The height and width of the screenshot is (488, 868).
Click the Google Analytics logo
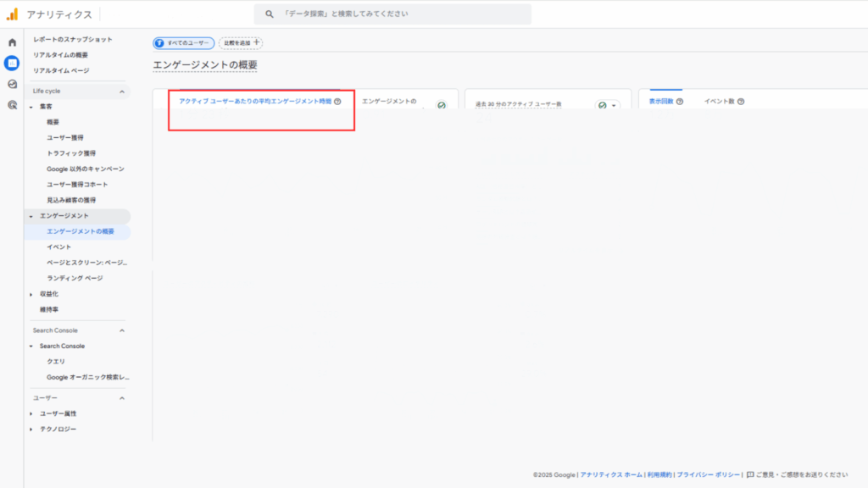12,14
